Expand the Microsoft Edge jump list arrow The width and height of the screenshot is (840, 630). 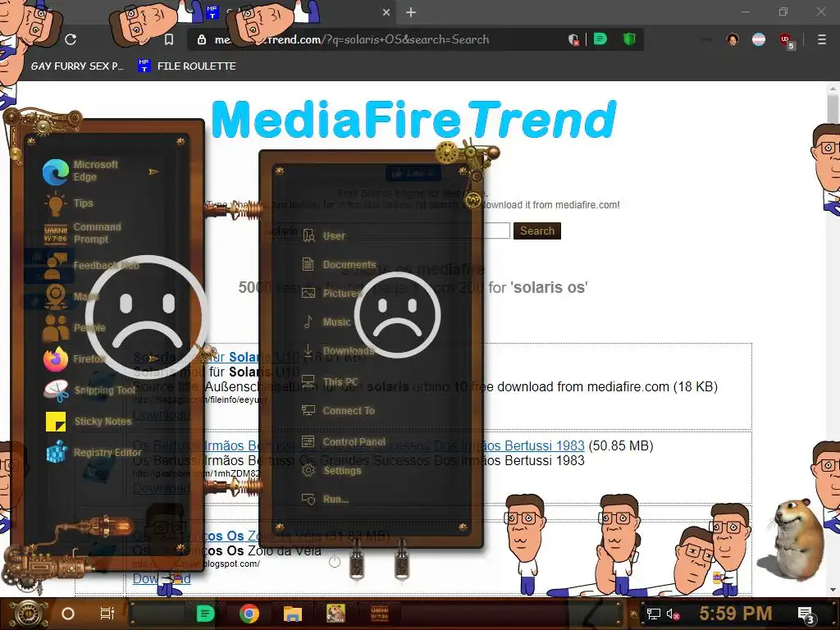153,171
